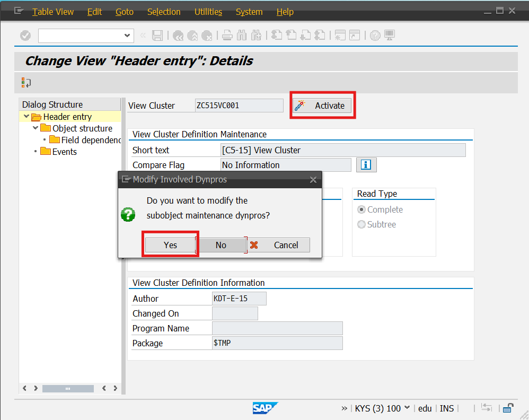The image size is (529, 420).
Task: Click the status bar transfer arrows icon
Action: [x=487, y=407]
